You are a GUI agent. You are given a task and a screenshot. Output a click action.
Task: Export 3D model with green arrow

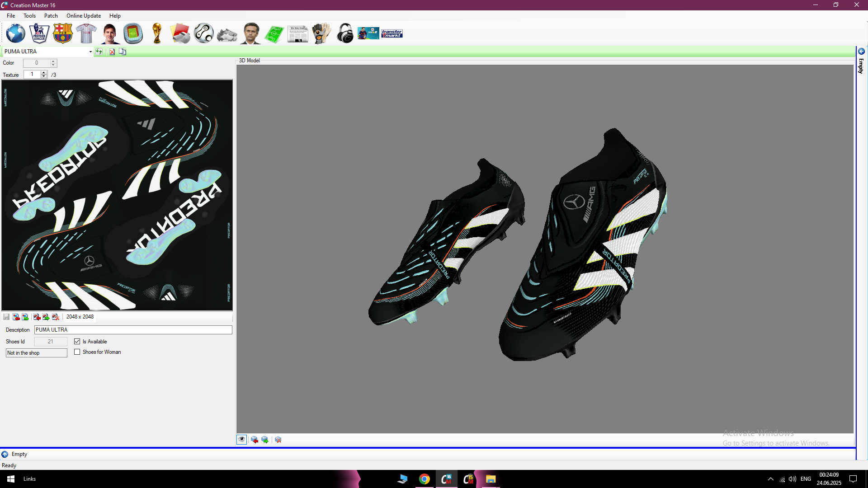tap(265, 440)
